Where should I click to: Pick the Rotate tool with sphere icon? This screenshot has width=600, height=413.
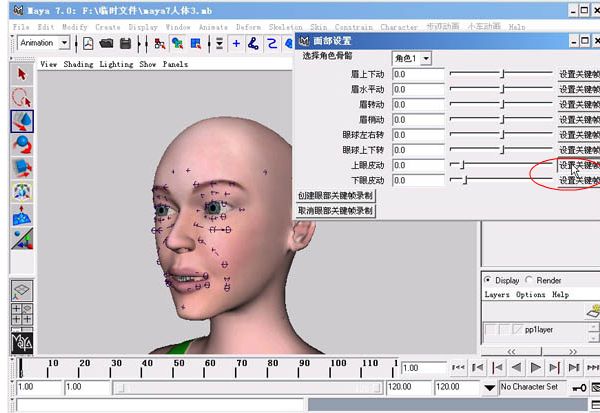22,145
